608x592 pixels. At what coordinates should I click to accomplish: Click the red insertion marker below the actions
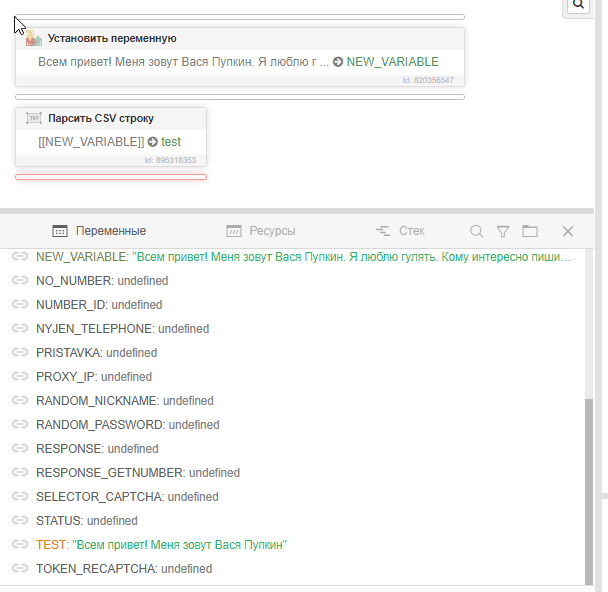[x=111, y=177]
